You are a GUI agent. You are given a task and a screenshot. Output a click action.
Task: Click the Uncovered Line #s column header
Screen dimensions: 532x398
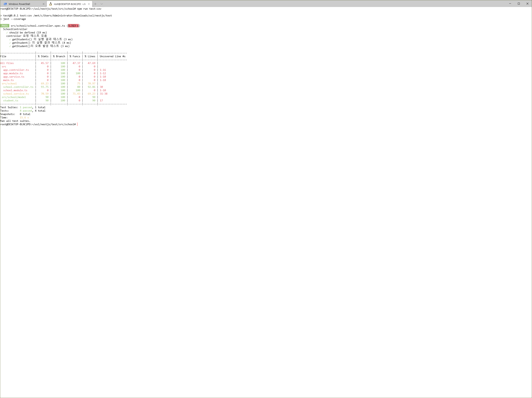(x=112, y=56)
